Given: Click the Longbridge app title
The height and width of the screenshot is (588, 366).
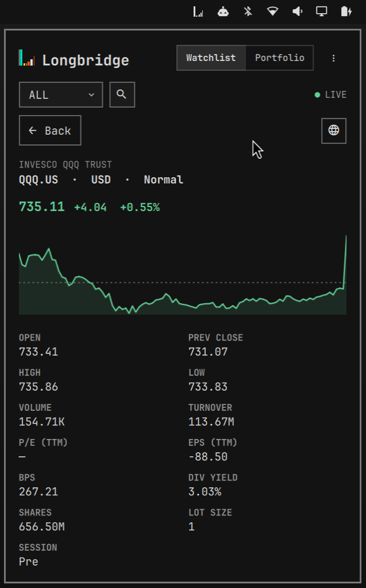Looking at the screenshot, I should 86,60.
